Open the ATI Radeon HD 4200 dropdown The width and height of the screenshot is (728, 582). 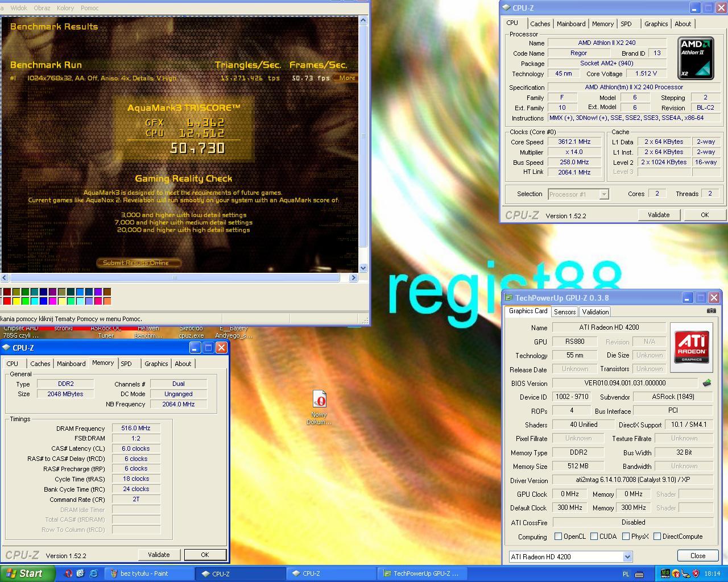570,556
